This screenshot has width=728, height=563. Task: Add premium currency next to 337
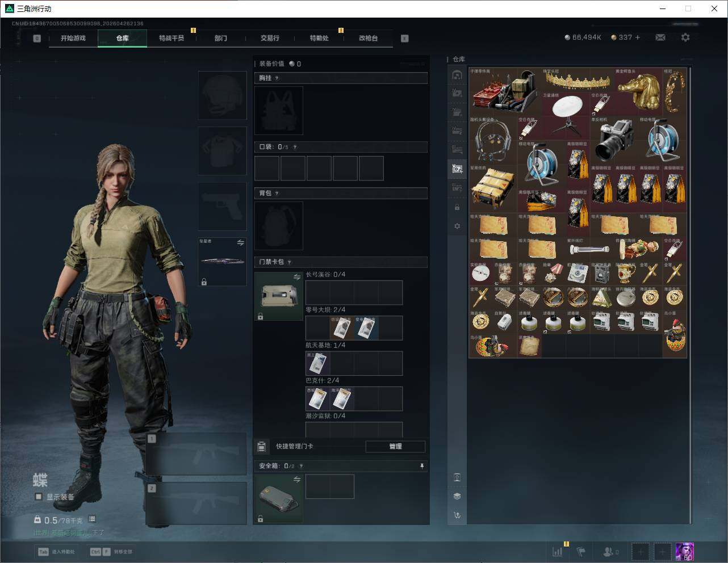pos(638,37)
